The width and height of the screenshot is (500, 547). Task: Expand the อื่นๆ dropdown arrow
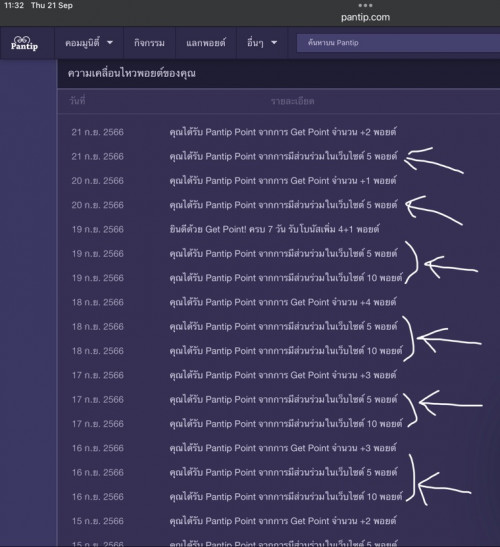tap(274, 43)
